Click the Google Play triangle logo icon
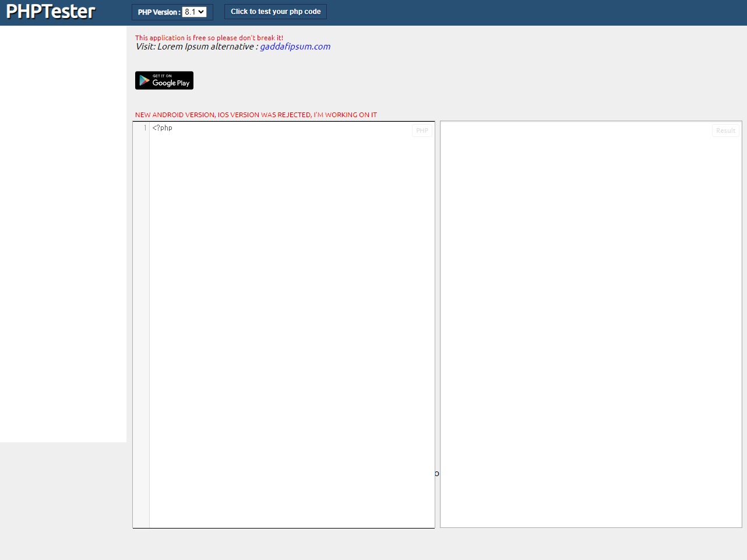The image size is (747, 560). coord(144,81)
